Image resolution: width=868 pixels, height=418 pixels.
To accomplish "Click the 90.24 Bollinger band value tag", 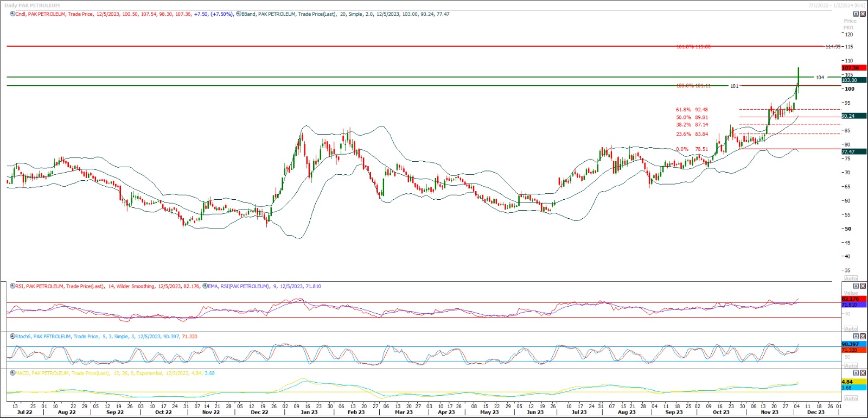I will tap(854, 116).
